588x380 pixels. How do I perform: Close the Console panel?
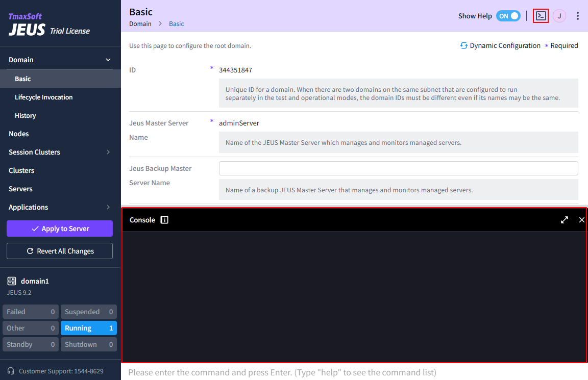click(582, 220)
